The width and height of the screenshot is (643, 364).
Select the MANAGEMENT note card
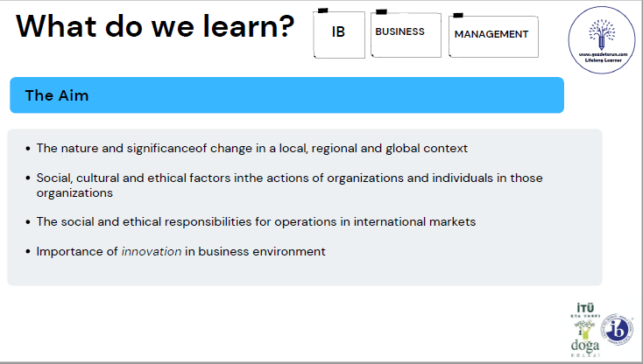[491, 36]
